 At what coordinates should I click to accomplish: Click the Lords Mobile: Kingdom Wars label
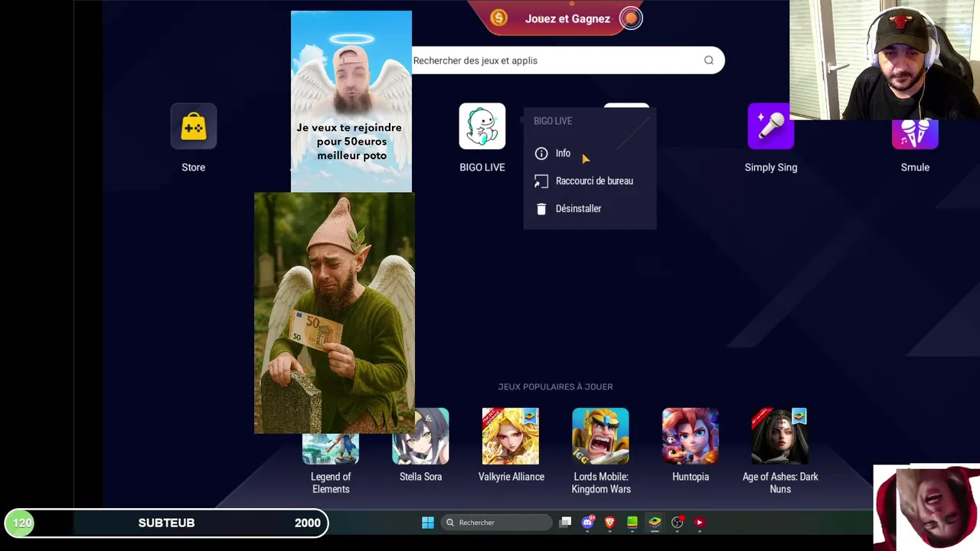tap(601, 483)
